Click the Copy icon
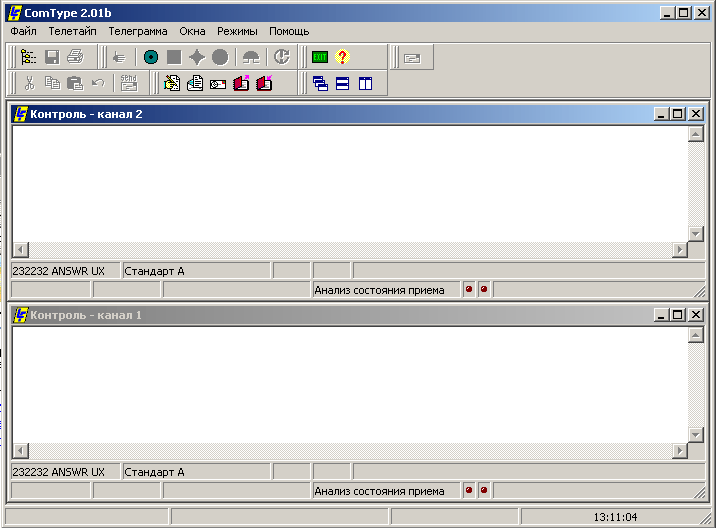 pyautogui.click(x=53, y=83)
